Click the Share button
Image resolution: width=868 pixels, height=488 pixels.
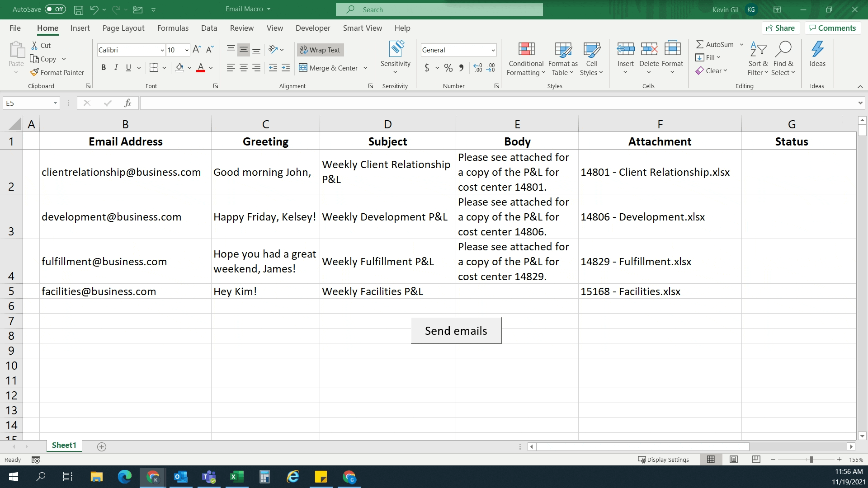pyautogui.click(x=781, y=28)
